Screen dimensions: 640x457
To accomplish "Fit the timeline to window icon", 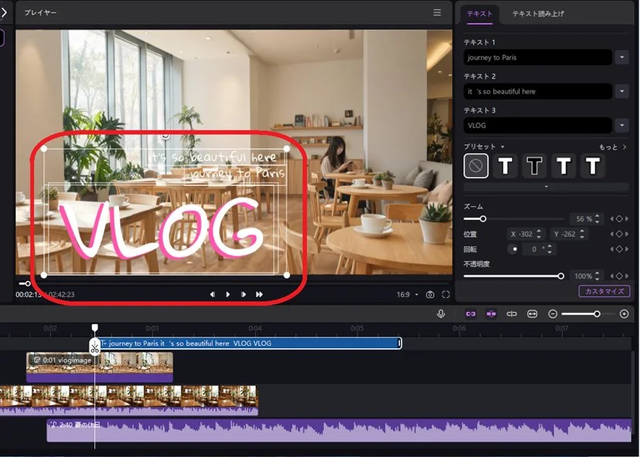I will click(x=532, y=314).
